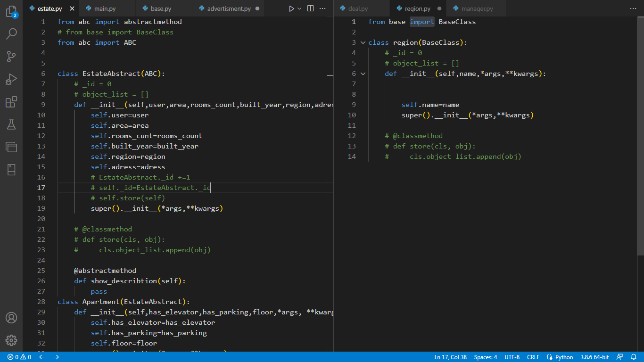The width and height of the screenshot is (644, 362).
Task: Open the run options dropdown arrow
Action: click(x=299, y=8)
